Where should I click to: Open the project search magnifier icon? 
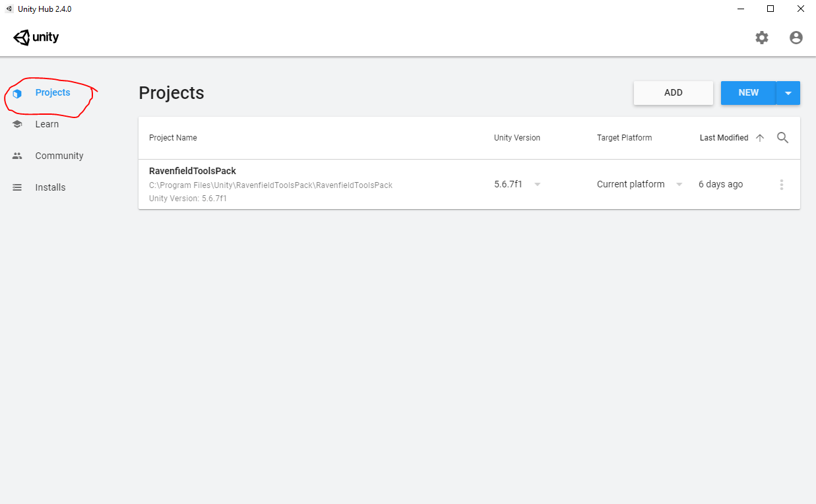[x=783, y=138]
